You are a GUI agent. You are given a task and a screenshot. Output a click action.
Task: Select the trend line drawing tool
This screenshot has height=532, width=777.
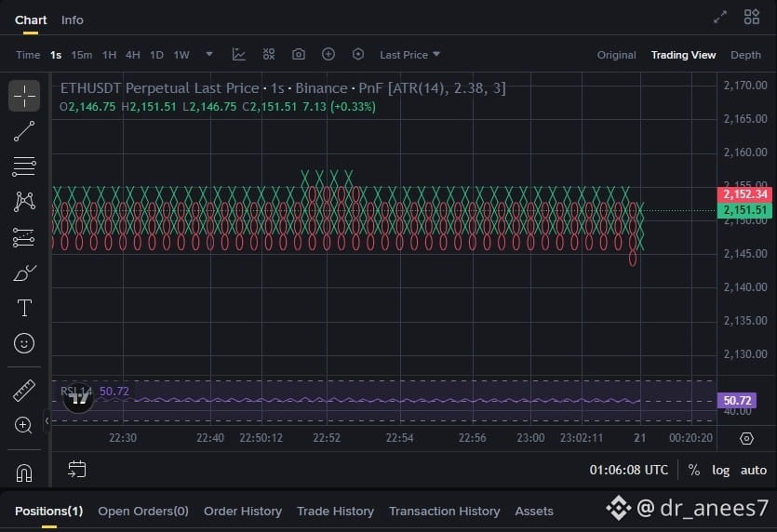[x=24, y=131]
